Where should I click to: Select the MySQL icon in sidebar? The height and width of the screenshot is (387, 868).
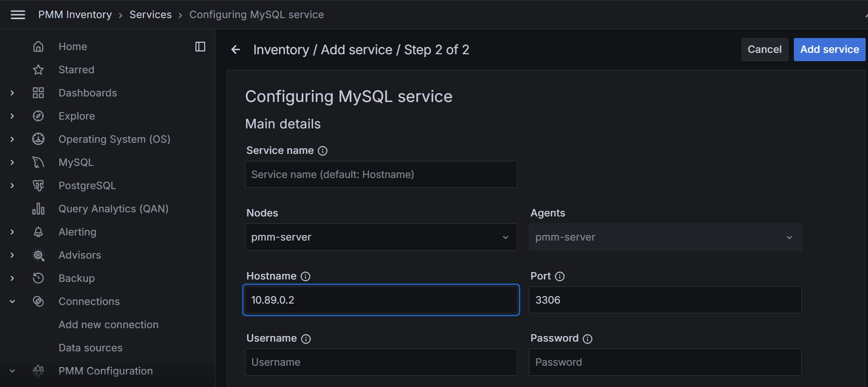click(38, 162)
